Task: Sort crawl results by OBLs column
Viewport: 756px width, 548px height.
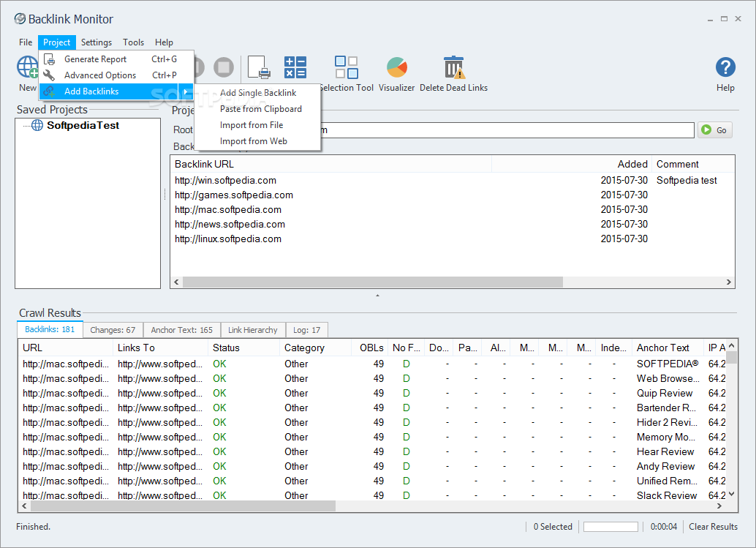Action: pyautogui.click(x=370, y=348)
